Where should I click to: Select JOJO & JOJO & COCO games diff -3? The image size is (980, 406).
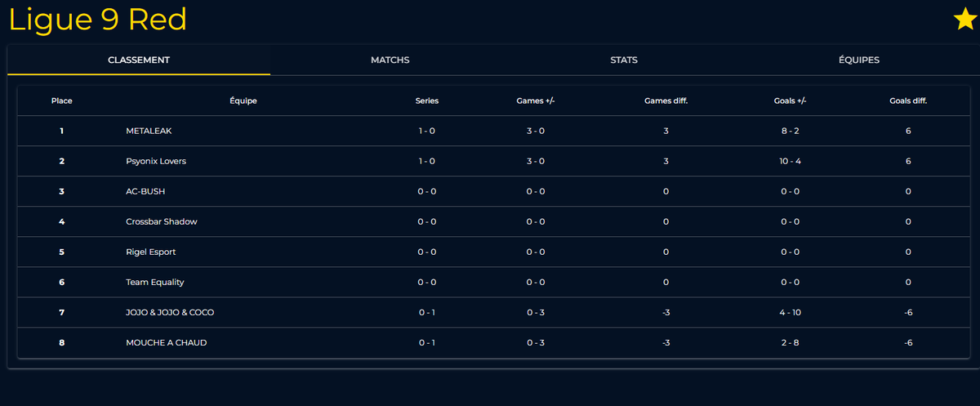pos(666,312)
